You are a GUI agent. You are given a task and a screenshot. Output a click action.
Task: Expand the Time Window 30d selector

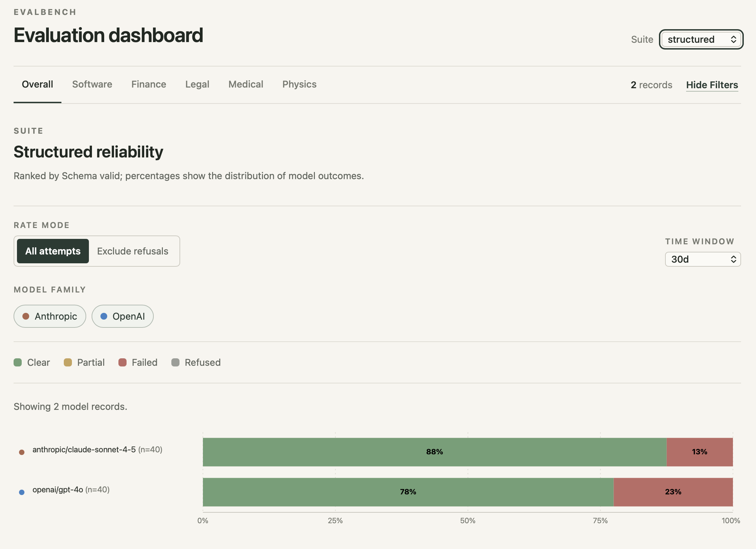point(703,259)
